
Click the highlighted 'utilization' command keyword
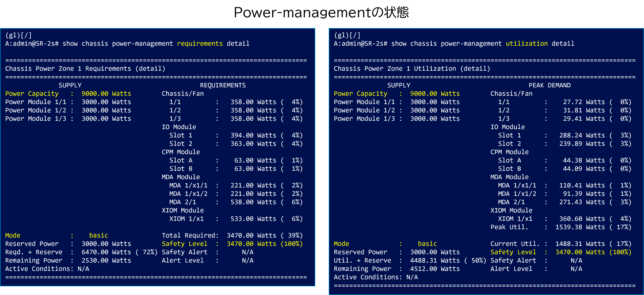pos(527,44)
